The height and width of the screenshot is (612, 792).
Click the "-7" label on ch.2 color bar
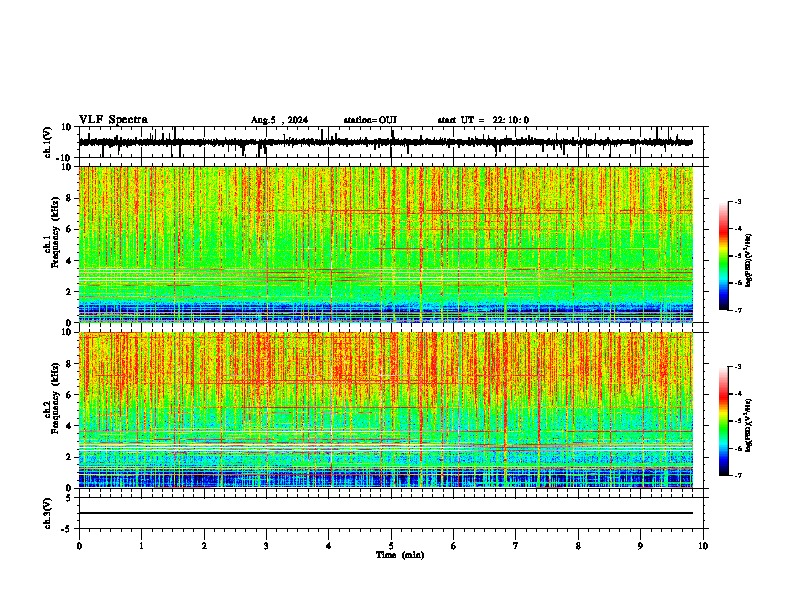tap(737, 475)
